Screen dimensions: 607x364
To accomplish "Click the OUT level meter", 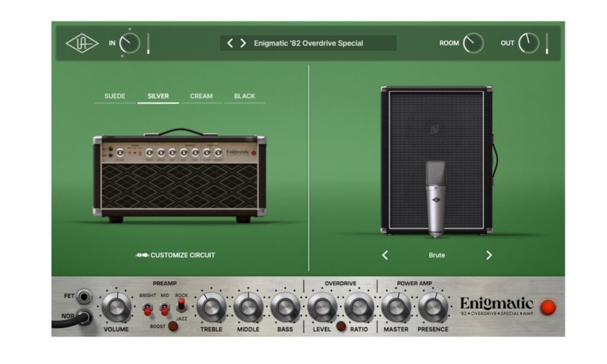I will pos(547,43).
